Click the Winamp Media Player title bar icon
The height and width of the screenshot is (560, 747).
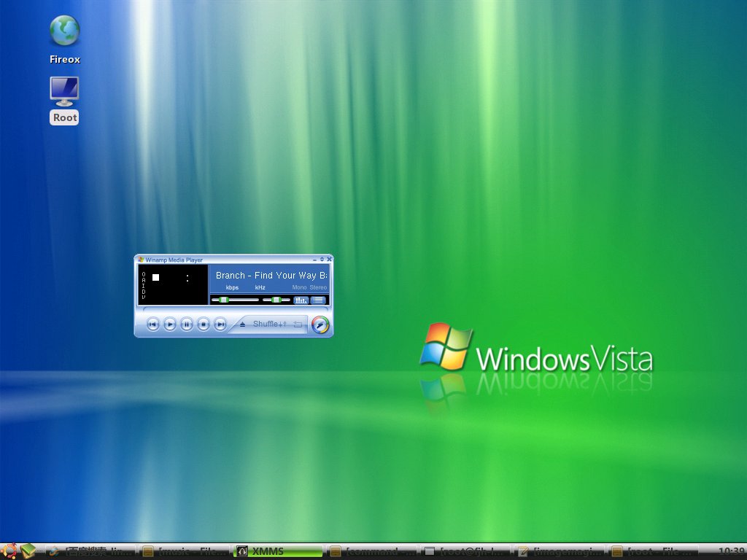(141, 260)
